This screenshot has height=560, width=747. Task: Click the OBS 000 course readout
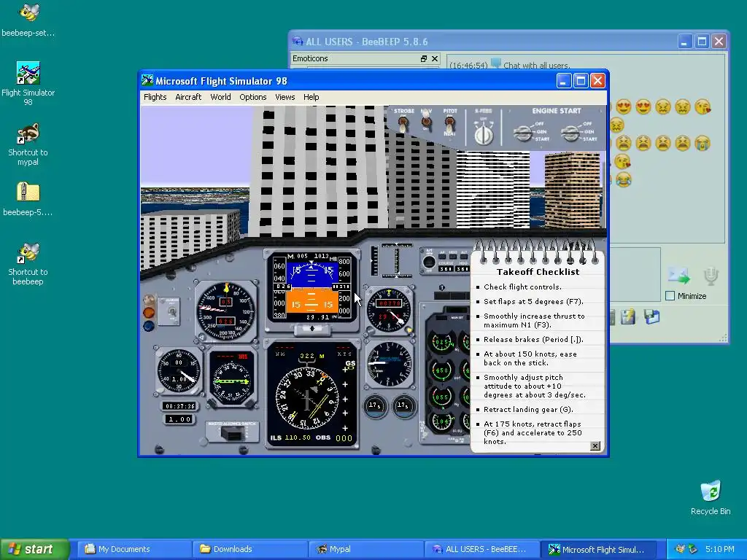344,438
